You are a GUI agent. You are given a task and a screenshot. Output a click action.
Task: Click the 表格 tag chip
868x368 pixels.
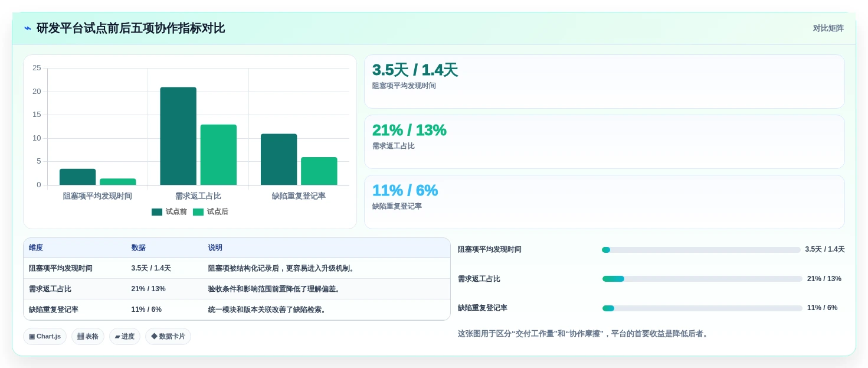click(x=88, y=337)
